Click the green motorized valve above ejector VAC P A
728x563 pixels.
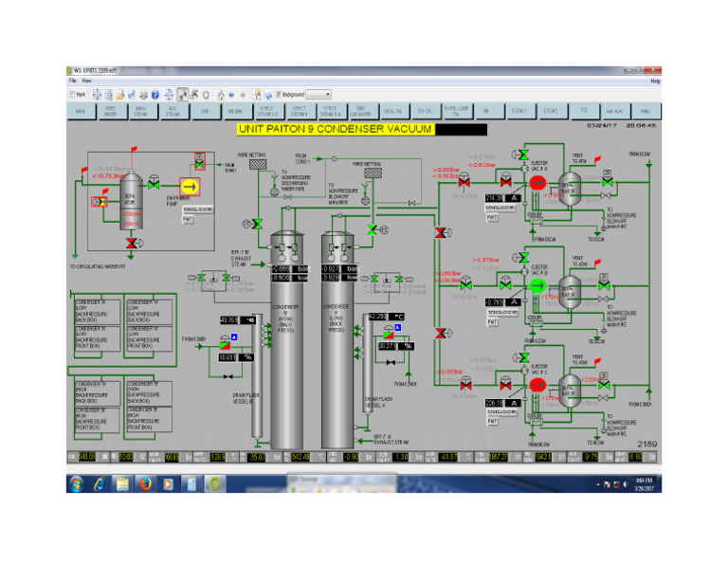[x=521, y=154]
